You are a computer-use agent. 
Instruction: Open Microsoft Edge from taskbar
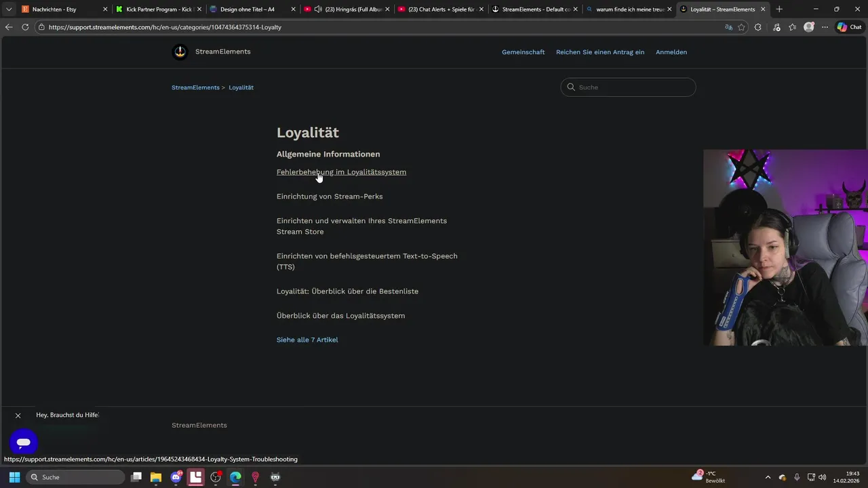[235, 477]
